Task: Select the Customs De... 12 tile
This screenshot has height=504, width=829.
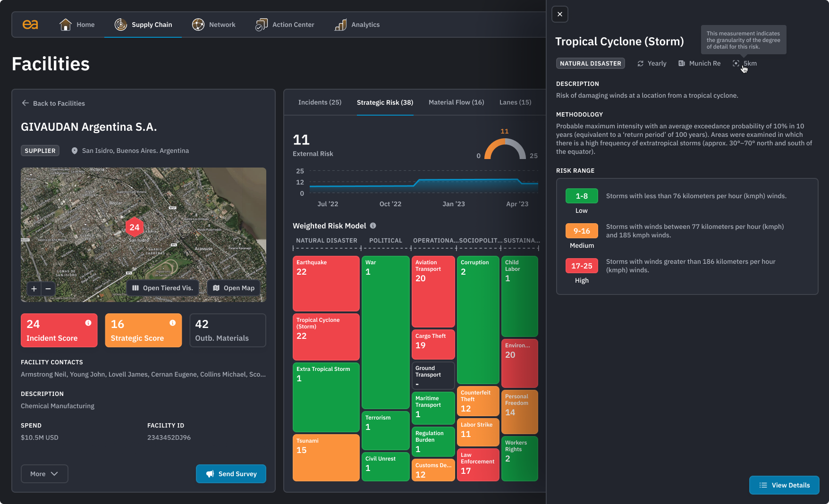Action: tap(433, 470)
